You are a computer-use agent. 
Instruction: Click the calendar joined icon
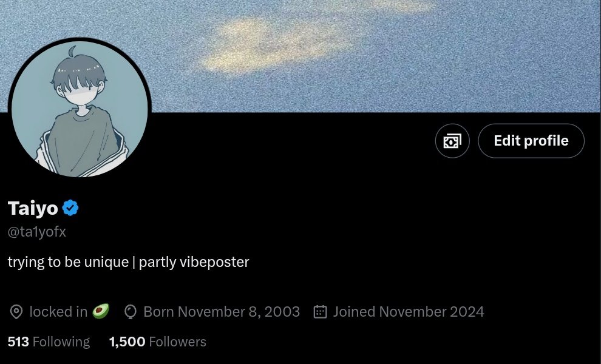tap(320, 312)
